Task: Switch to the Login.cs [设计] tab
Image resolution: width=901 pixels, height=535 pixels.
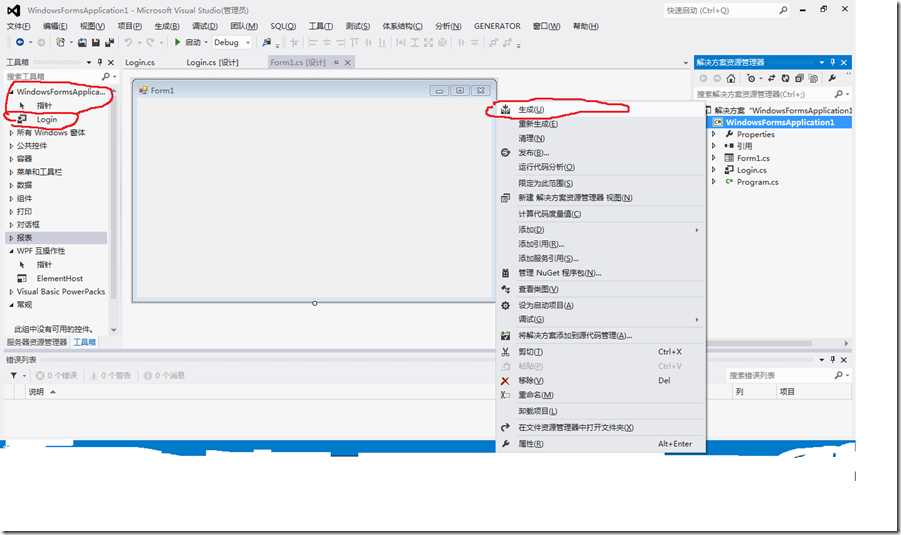Action: (212, 62)
